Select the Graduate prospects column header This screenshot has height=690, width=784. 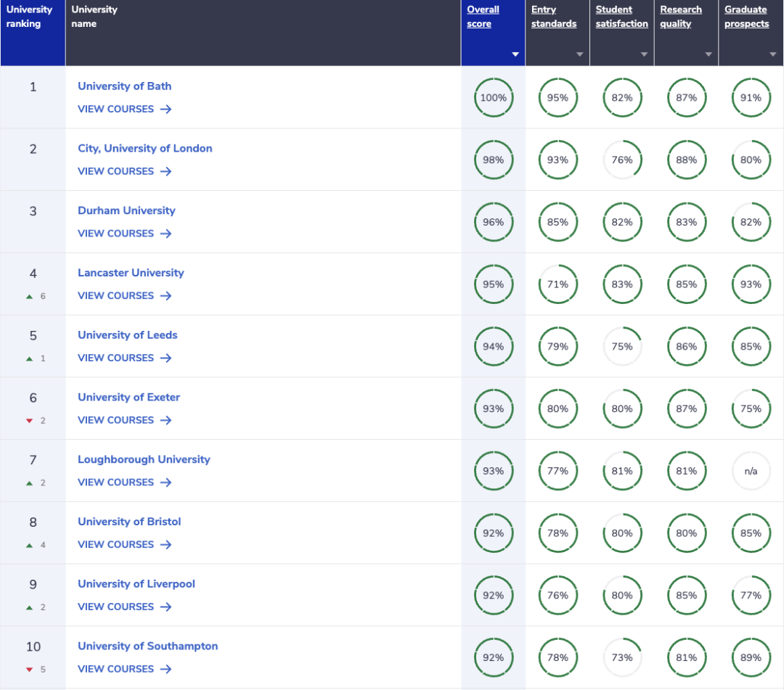(746, 17)
